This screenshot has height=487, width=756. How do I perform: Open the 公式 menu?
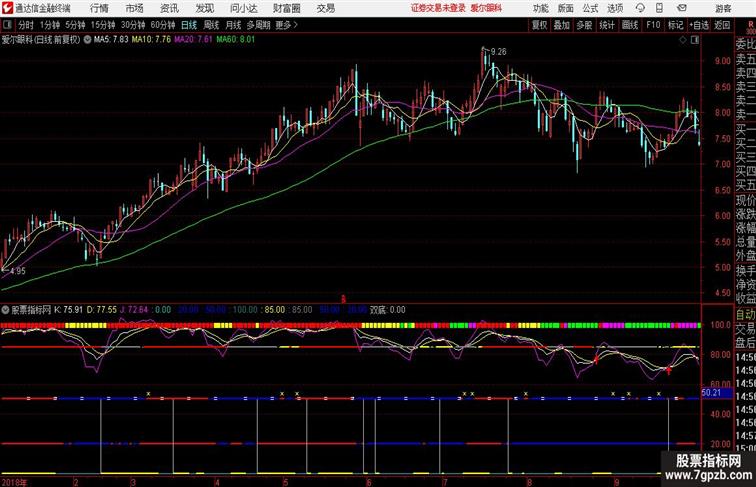coord(590,8)
